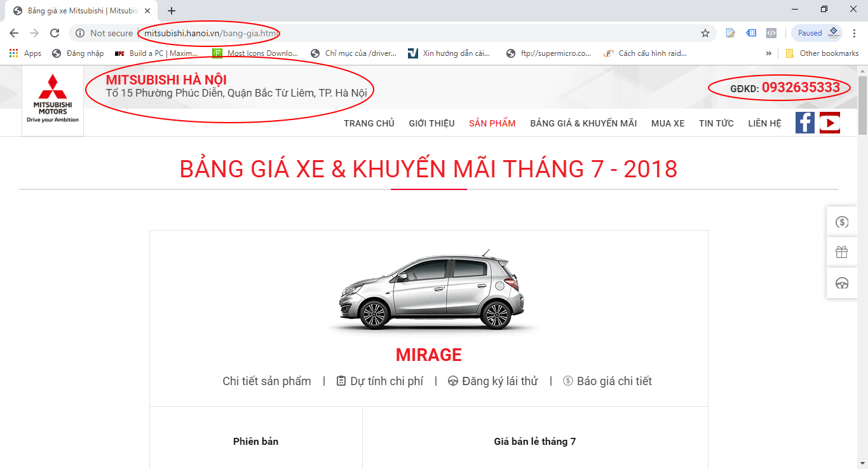Click the Mitsubishi Motors logo
Screen dimensions: 868x469
53,100
